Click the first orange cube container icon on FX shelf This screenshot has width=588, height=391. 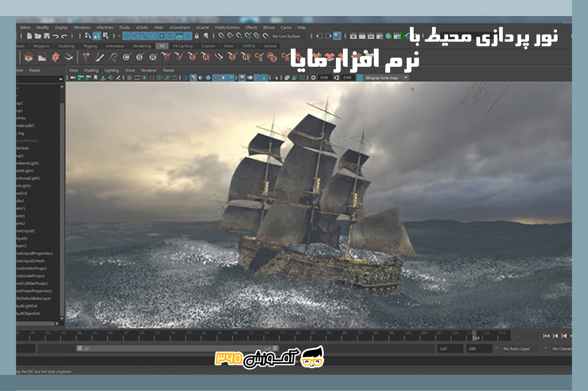click(29, 57)
